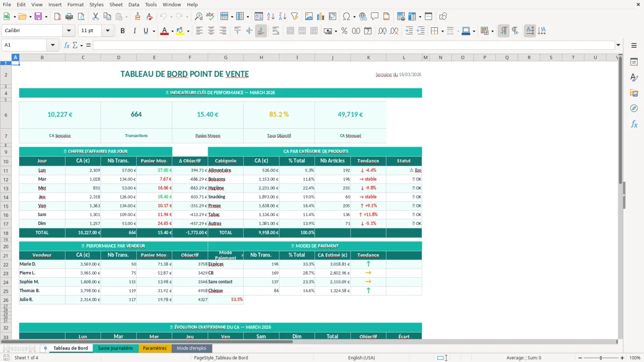Viewport: 644px width, 362px height.
Task: Click the Increase Indent icon
Action: 409,31
